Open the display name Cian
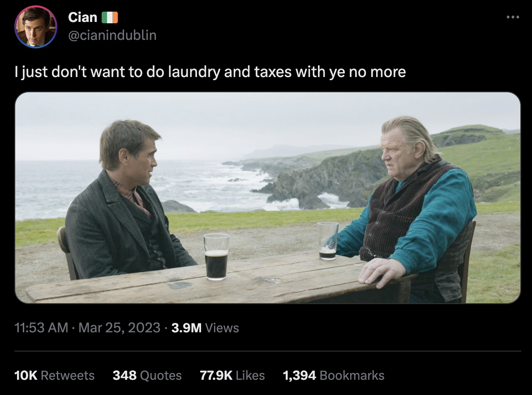Image resolution: width=532 pixels, height=395 pixels. 82,17
